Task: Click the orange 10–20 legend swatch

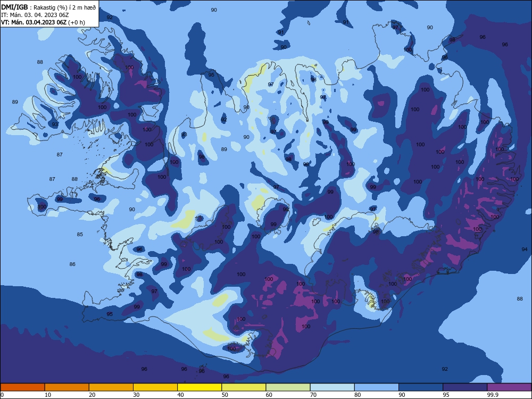Action: [67, 387]
